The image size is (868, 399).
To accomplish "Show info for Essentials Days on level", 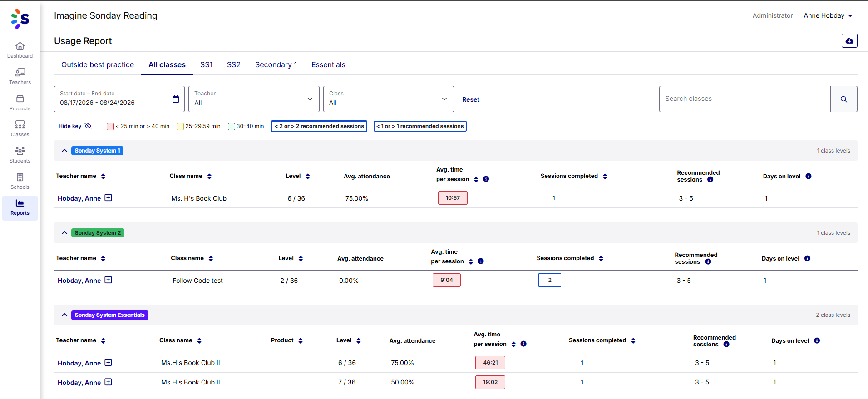I will click(817, 341).
